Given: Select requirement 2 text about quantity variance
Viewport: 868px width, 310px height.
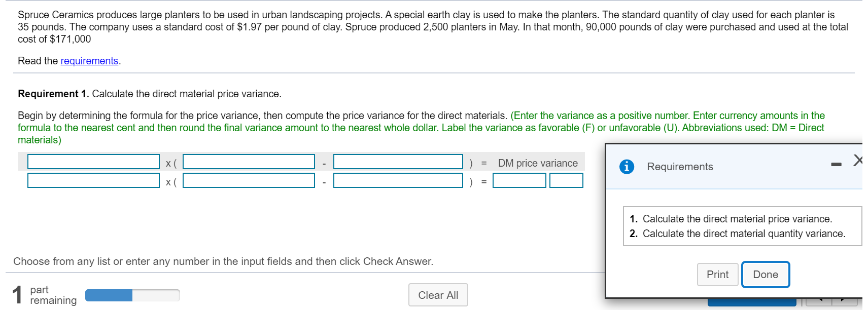Looking at the screenshot, I should (743, 234).
